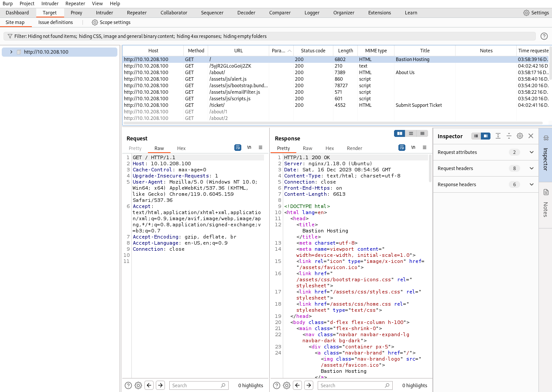Image resolution: width=552 pixels, height=392 pixels.
Task: Click help icon below Response editor
Action: [x=277, y=385]
